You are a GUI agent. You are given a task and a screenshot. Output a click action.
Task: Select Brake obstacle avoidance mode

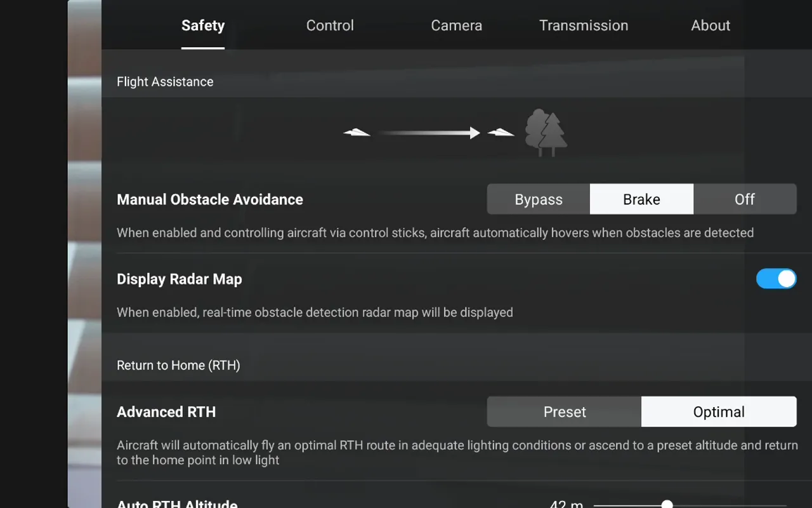coord(641,199)
